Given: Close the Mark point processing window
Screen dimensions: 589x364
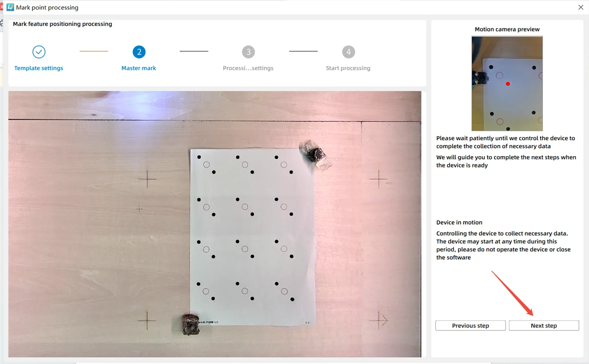Looking at the screenshot, I should click(x=581, y=7).
